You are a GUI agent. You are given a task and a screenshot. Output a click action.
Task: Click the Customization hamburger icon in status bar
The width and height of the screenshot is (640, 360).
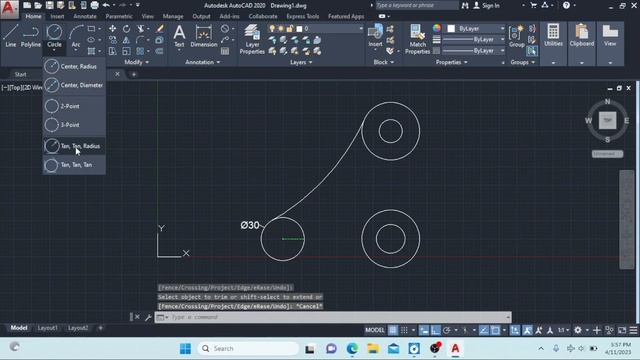tap(633, 330)
